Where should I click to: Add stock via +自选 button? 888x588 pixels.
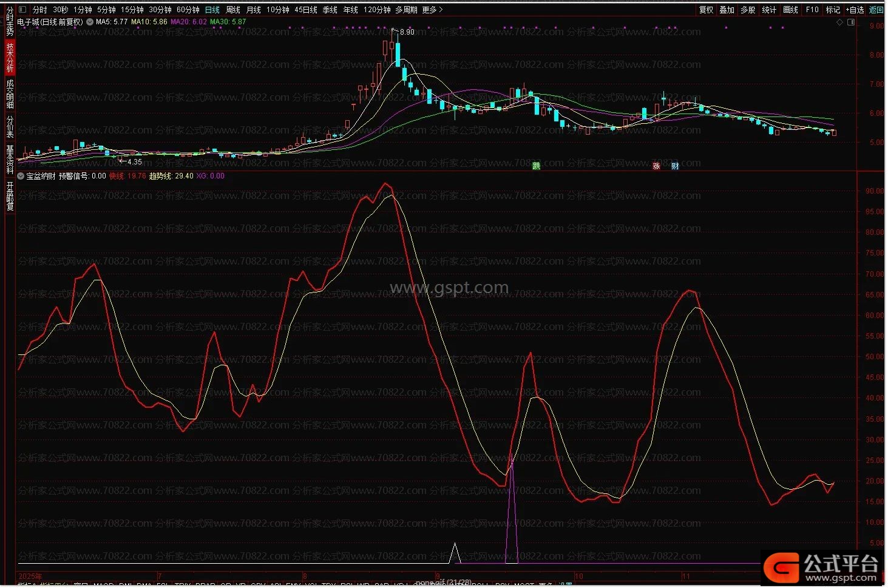tap(855, 10)
